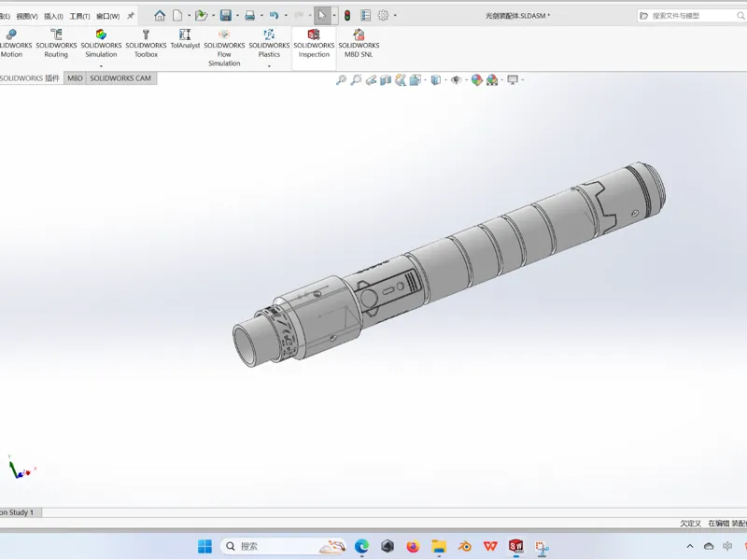Open WPS Office from the taskbar
747x560 pixels.
490,546
